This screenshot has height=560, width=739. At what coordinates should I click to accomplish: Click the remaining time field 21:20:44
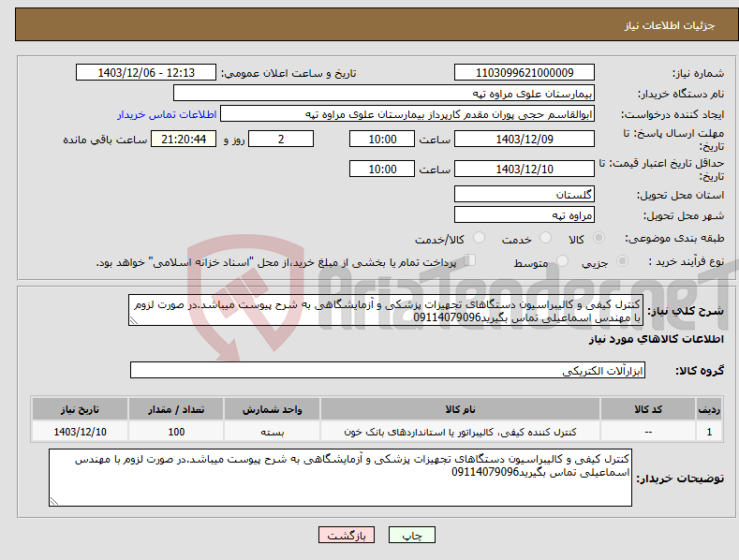pyautogui.click(x=184, y=139)
